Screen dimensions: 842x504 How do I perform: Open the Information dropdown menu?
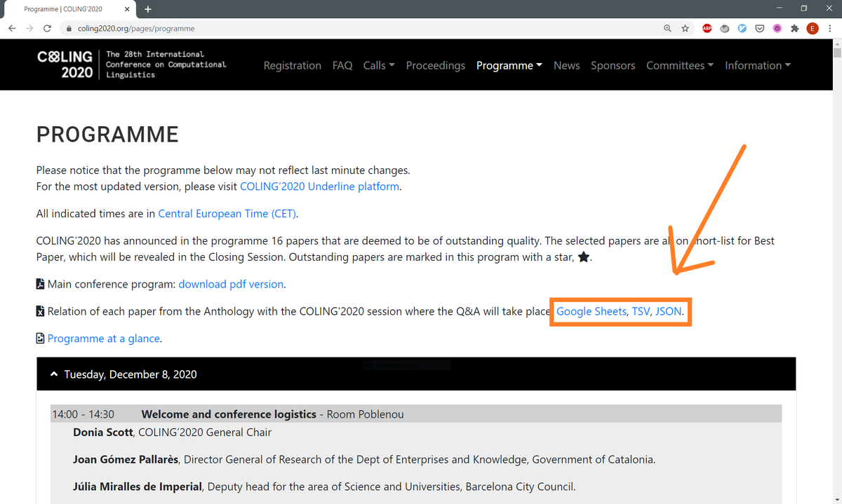(757, 65)
